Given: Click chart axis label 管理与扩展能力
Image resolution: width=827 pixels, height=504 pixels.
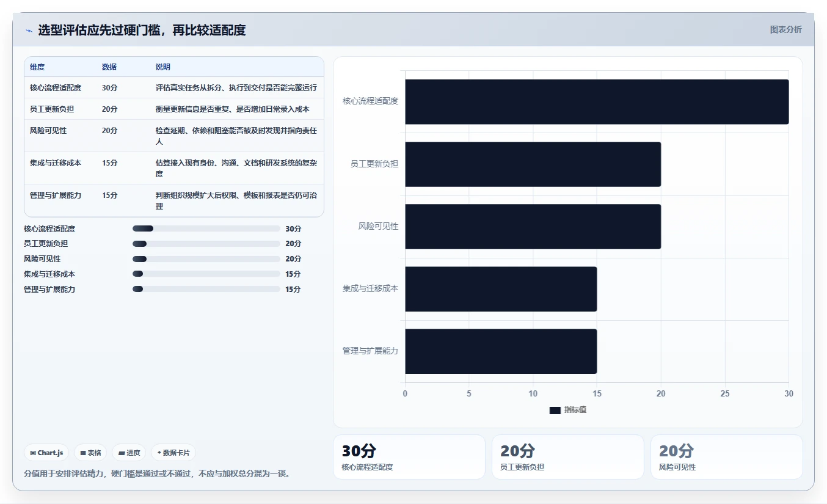Looking at the screenshot, I should pyautogui.click(x=370, y=351).
